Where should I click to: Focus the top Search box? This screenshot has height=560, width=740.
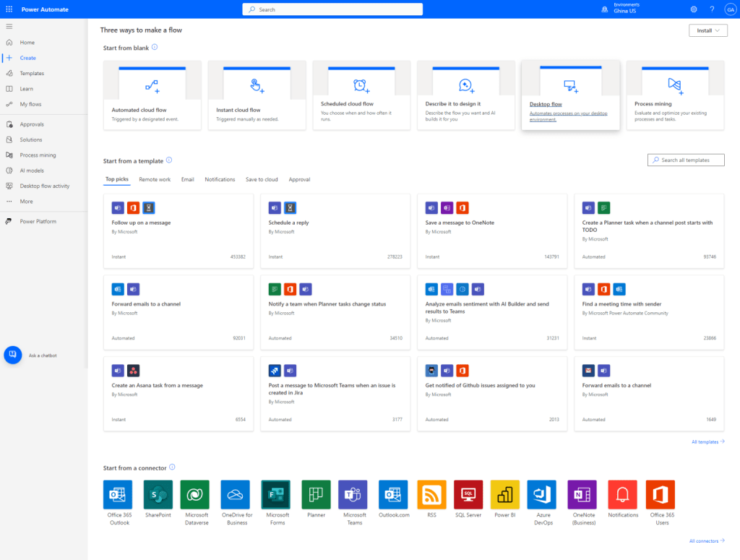[x=332, y=9]
